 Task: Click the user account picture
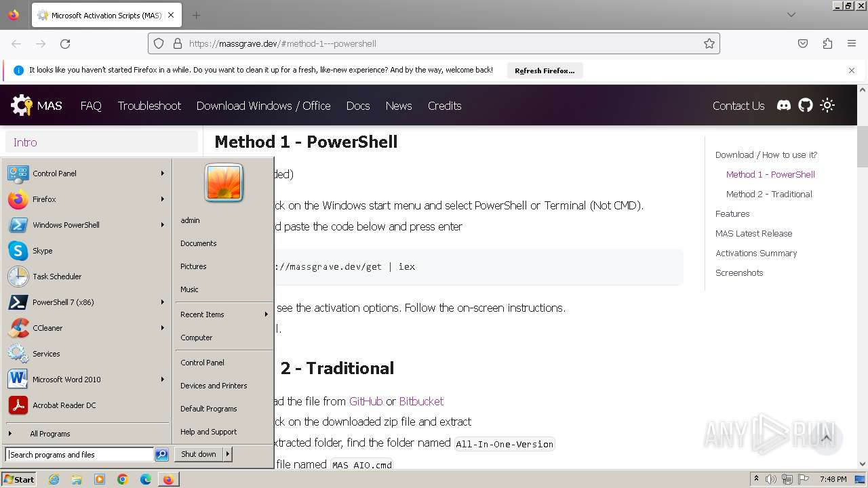click(x=224, y=183)
